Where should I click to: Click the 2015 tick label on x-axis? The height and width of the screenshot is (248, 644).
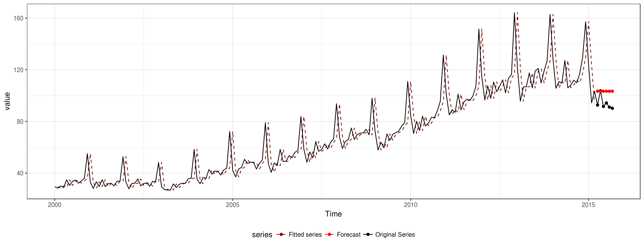pyautogui.click(x=589, y=205)
